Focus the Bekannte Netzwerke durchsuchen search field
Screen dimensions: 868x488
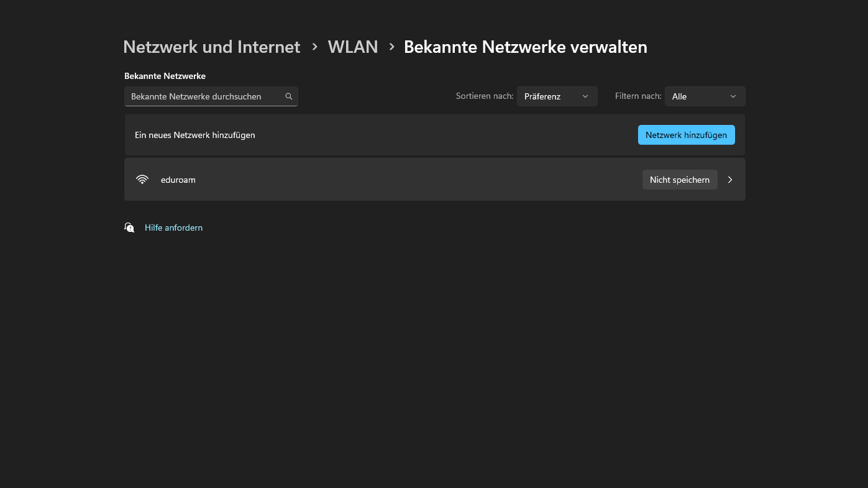pos(204,96)
